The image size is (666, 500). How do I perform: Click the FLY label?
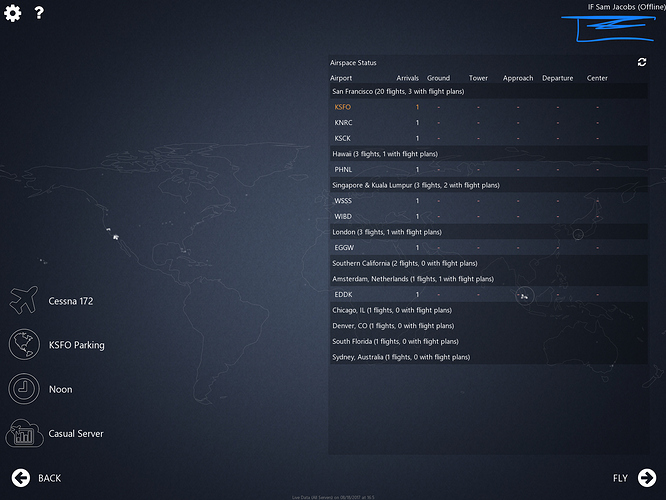620,478
